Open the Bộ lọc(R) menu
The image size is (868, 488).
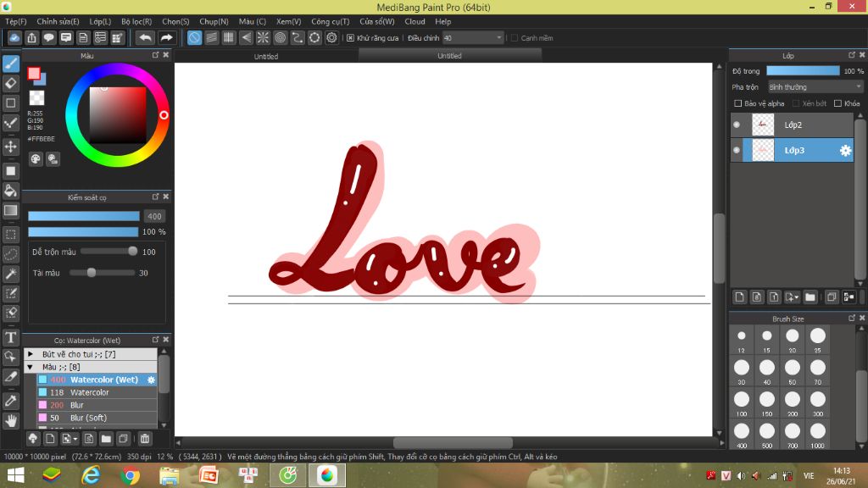[136, 21]
